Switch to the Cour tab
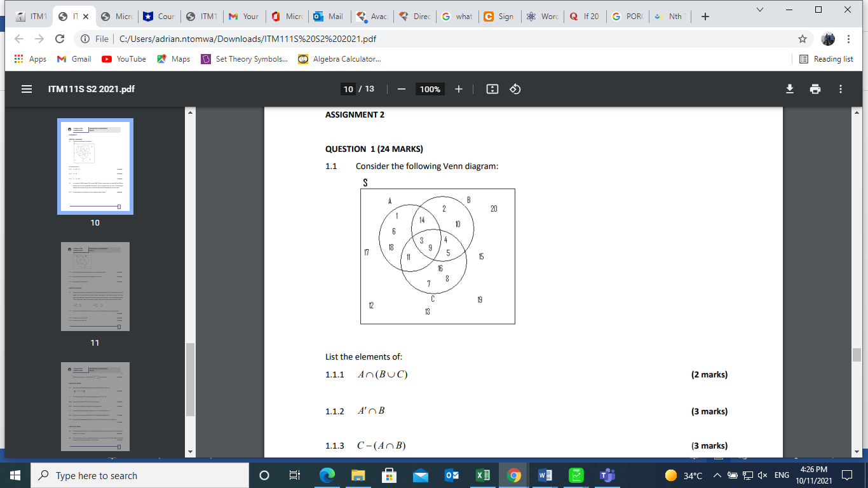 (x=159, y=17)
